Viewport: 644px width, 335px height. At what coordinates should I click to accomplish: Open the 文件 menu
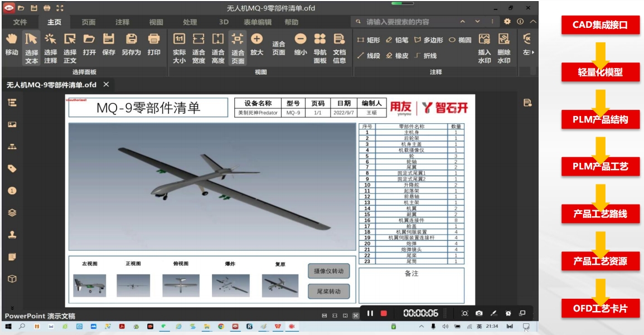click(20, 22)
